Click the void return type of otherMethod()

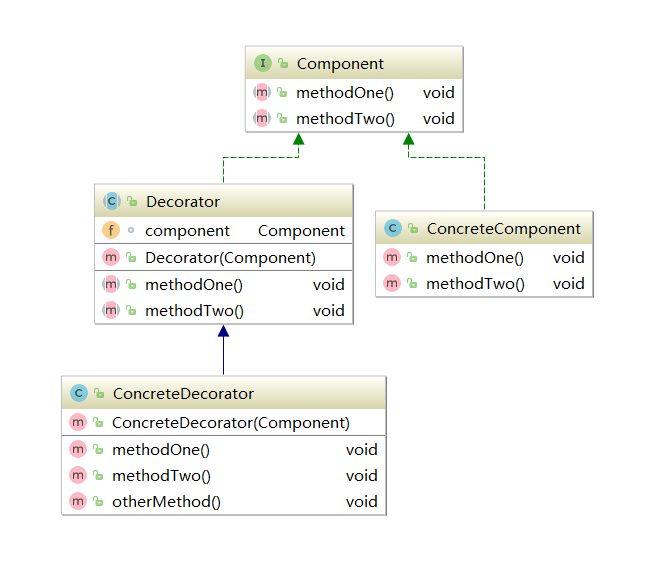pos(362,502)
